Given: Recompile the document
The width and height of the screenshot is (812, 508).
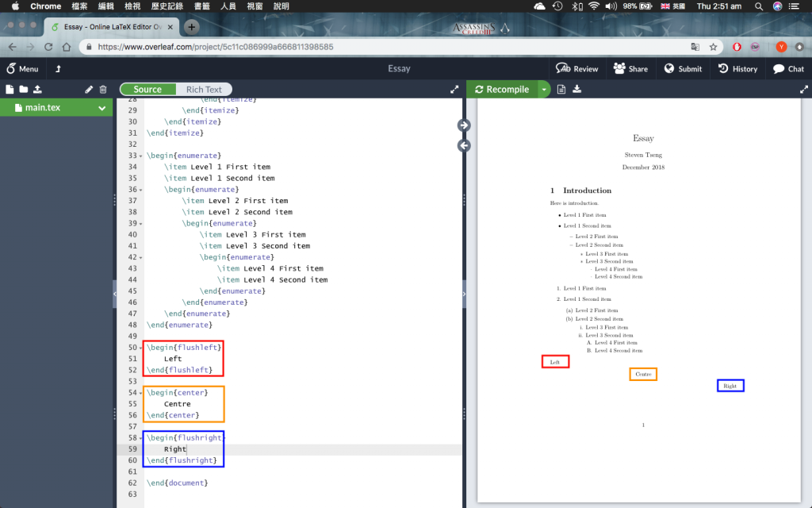Looking at the screenshot, I should point(502,89).
